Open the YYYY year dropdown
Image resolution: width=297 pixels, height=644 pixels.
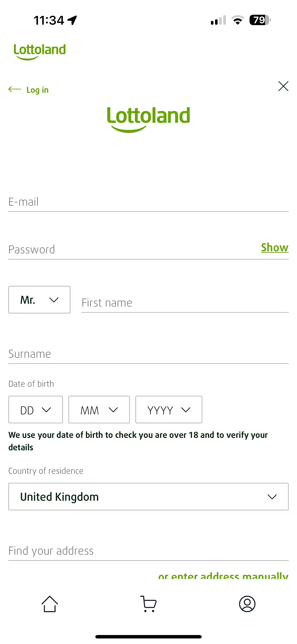169,410
